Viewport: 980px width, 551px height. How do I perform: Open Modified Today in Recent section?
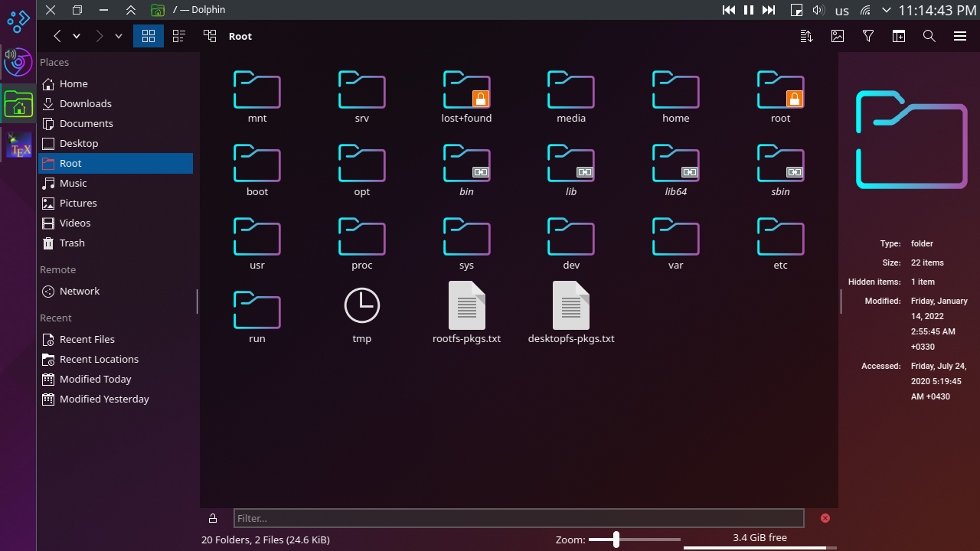tap(95, 379)
